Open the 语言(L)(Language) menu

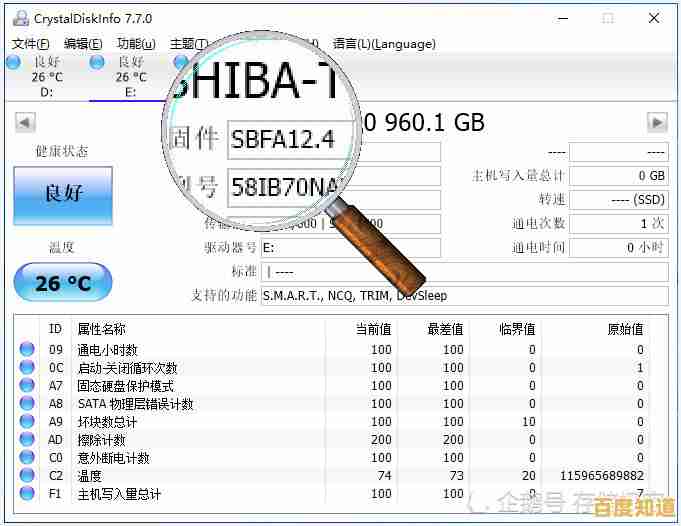point(384,44)
